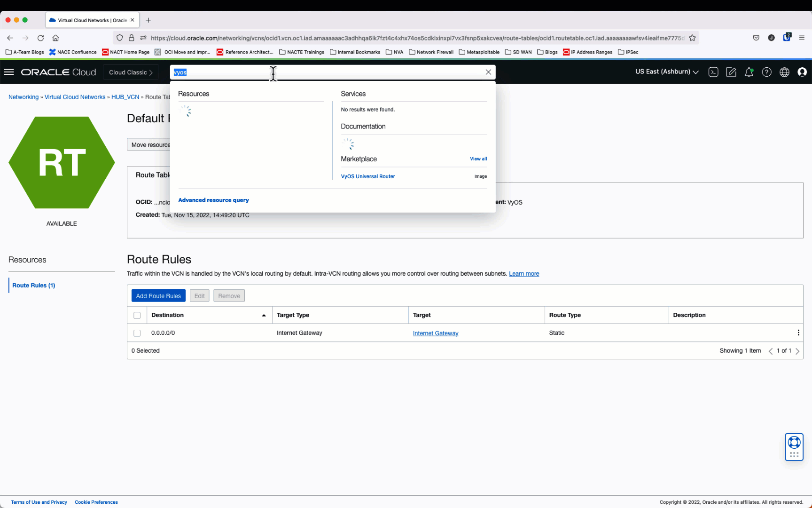Expand the Cloud Classic selector
This screenshot has height=508, width=812.
pyautogui.click(x=131, y=72)
